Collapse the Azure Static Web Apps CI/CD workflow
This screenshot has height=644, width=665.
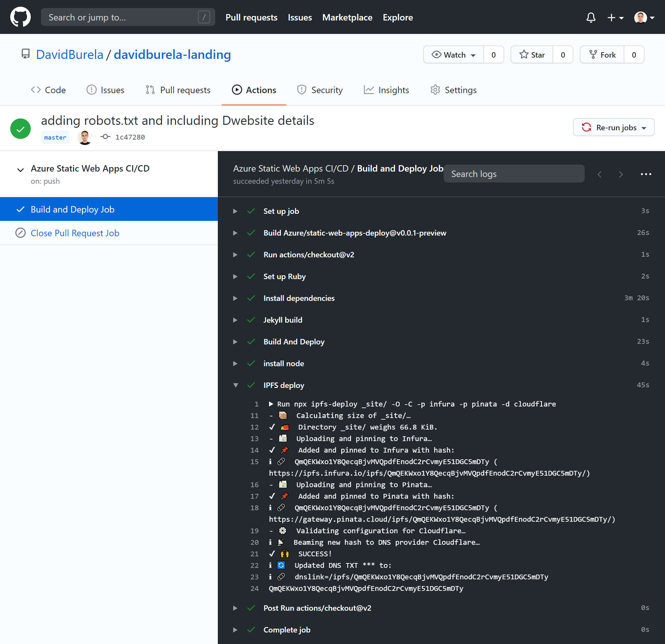(x=21, y=170)
